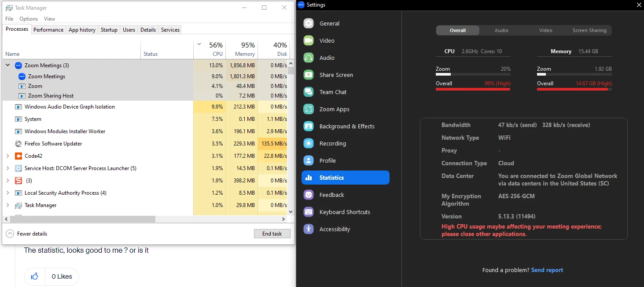The height and width of the screenshot is (287, 644).
Task: Sort processes by Name column header
Action: [x=71, y=50]
